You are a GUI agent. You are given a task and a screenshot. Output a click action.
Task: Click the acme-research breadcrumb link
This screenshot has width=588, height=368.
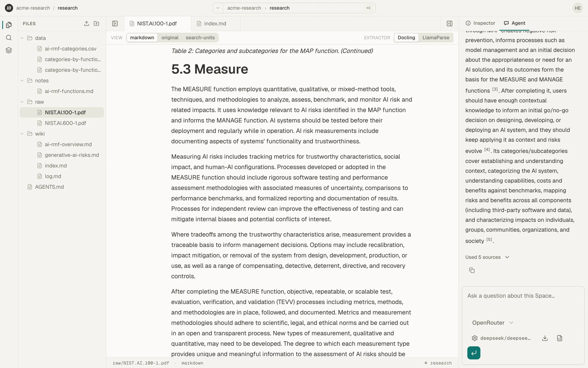33,8
